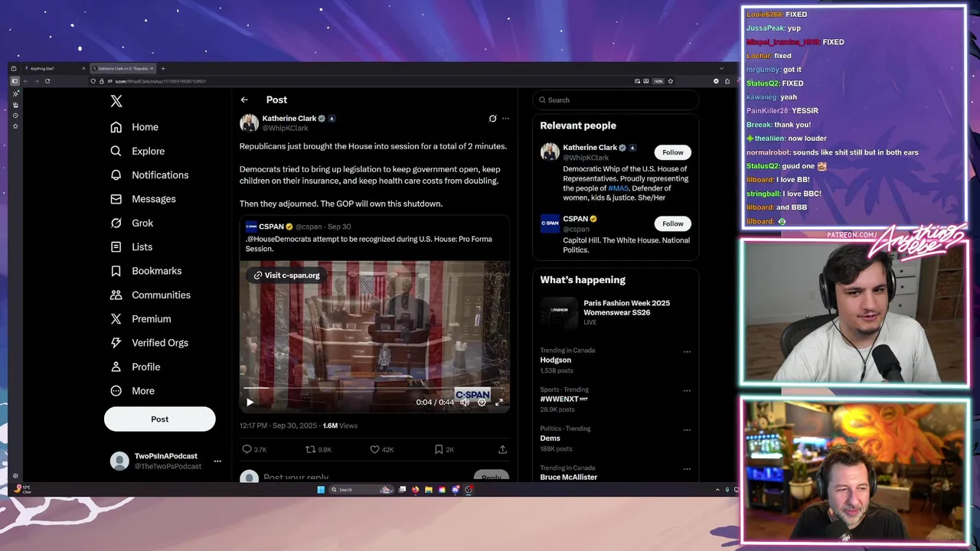This screenshot has width=980, height=551.
Task: Seek on the video progress bar
Action: [x=374, y=388]
